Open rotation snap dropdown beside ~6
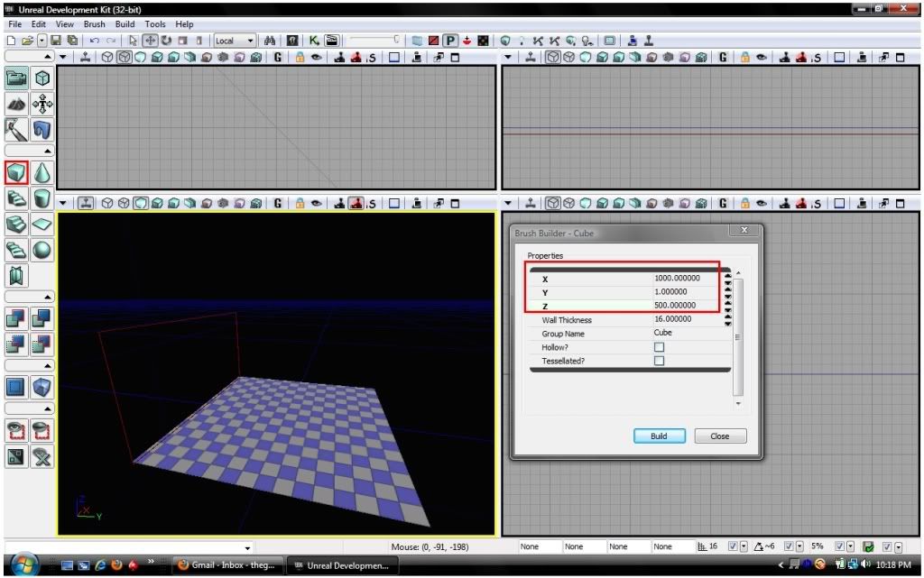Viewport: 924px width, 578px height. coord(799,546)
